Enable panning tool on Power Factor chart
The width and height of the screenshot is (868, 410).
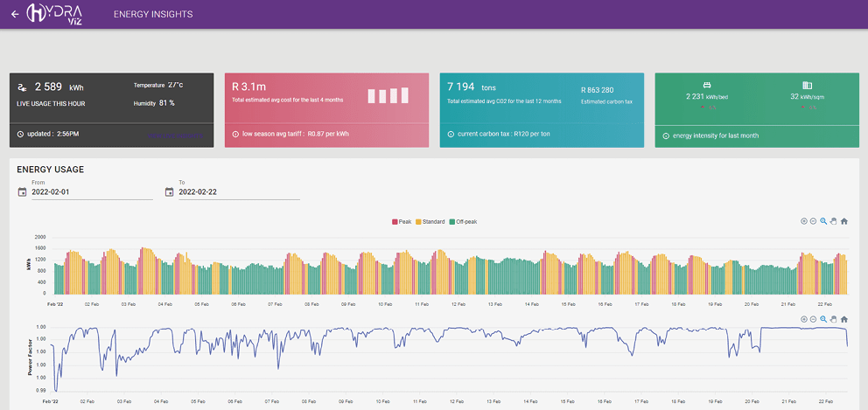click(x=834, y=318)
